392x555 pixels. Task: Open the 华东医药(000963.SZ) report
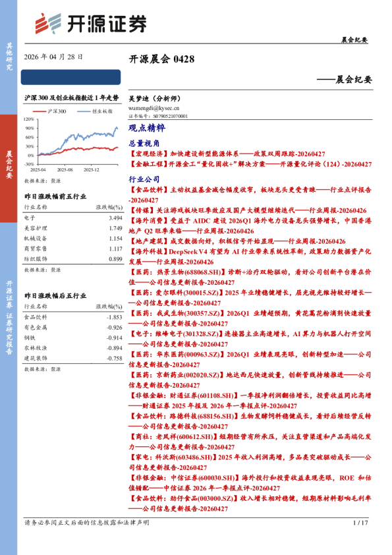[x=250, y=359]
